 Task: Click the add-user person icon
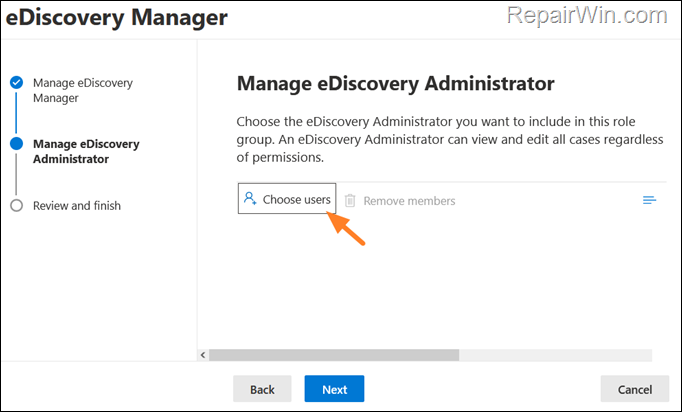pos(250,198)
